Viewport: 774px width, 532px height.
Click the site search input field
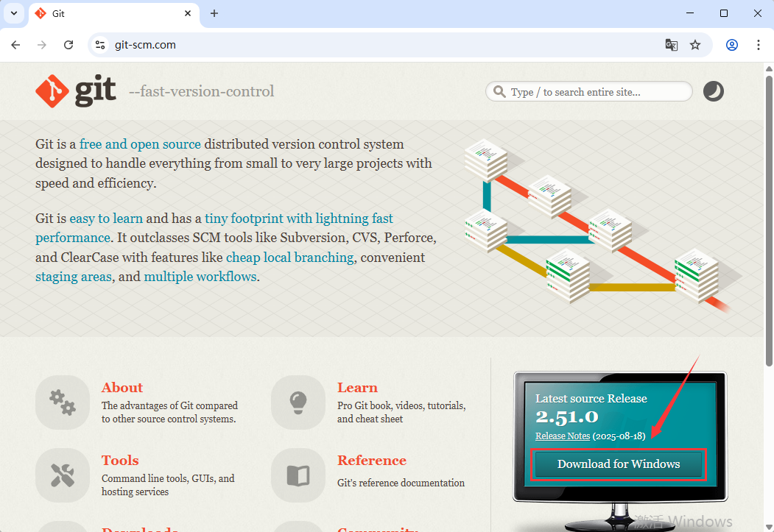[x=597, y=92]
